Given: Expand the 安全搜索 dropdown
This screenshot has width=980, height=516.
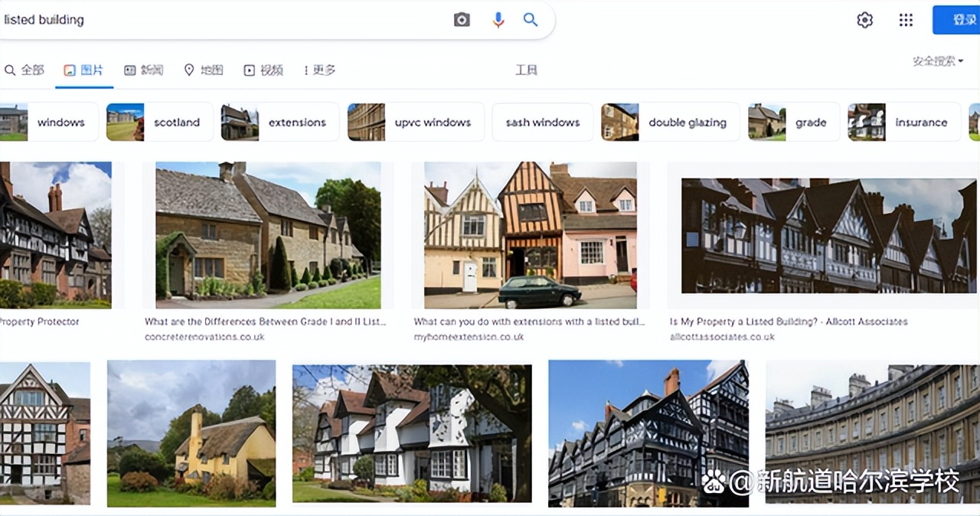Looking at the screenshot, I should click(937, 61).
